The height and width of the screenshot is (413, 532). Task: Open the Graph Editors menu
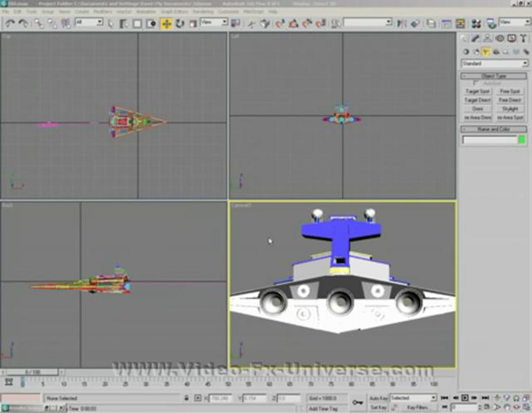coord(174,12)
